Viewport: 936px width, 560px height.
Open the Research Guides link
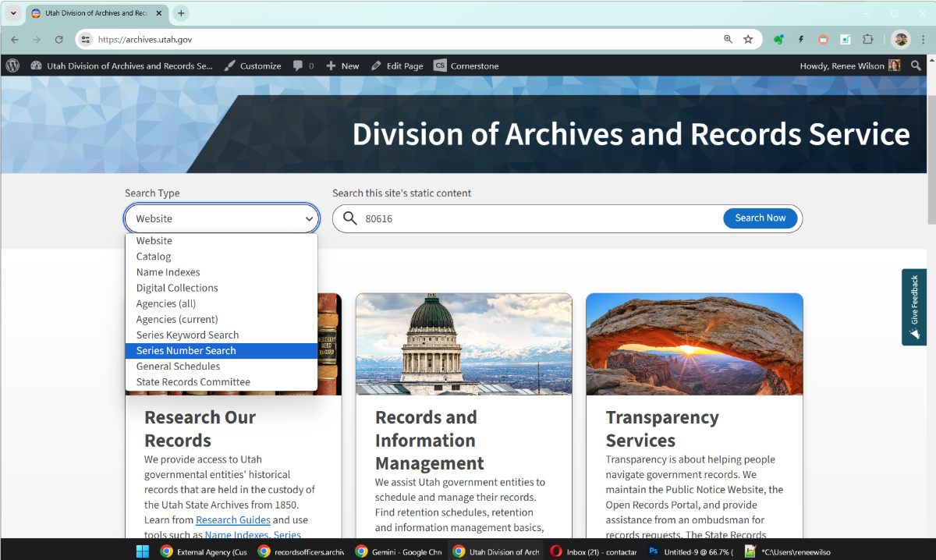[x=232, y=519]
